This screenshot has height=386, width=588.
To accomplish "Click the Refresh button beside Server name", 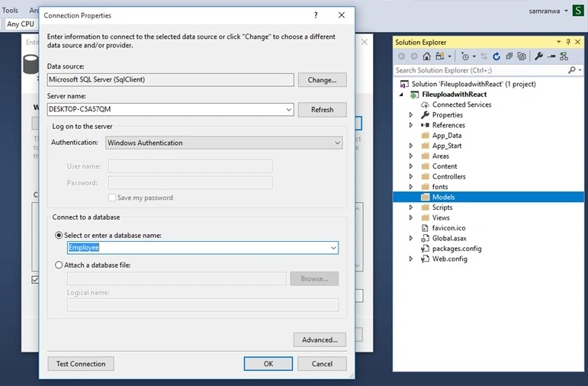I will point(322,110).
